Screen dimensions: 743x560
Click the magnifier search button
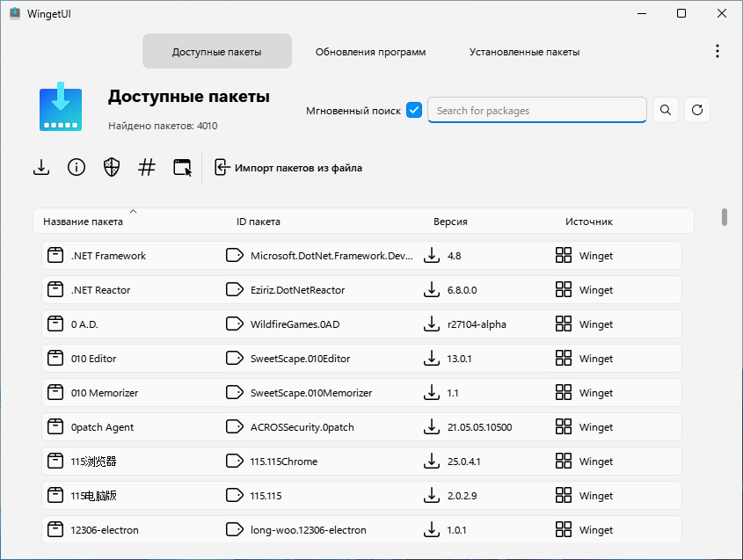click(666, 111)
